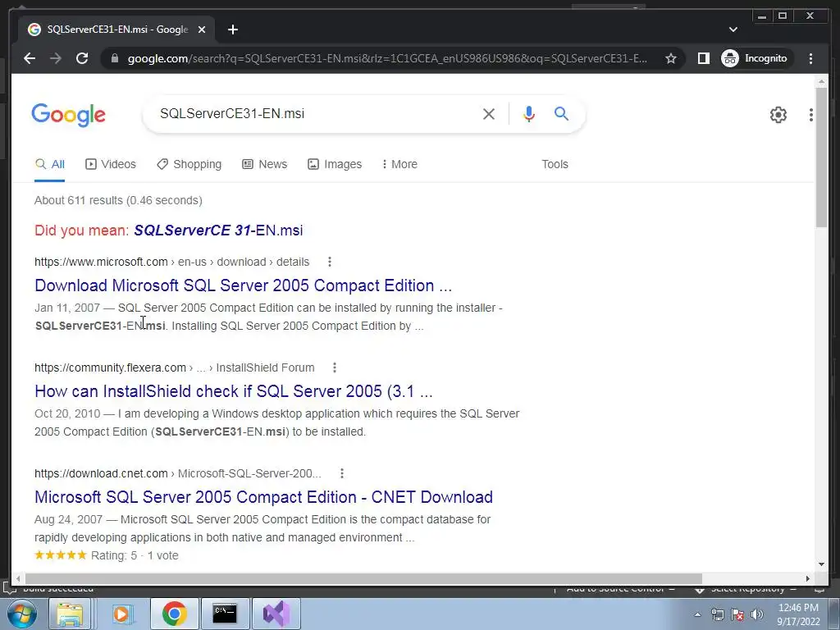Click the vertical scrollbar thumb

(822, 157)
